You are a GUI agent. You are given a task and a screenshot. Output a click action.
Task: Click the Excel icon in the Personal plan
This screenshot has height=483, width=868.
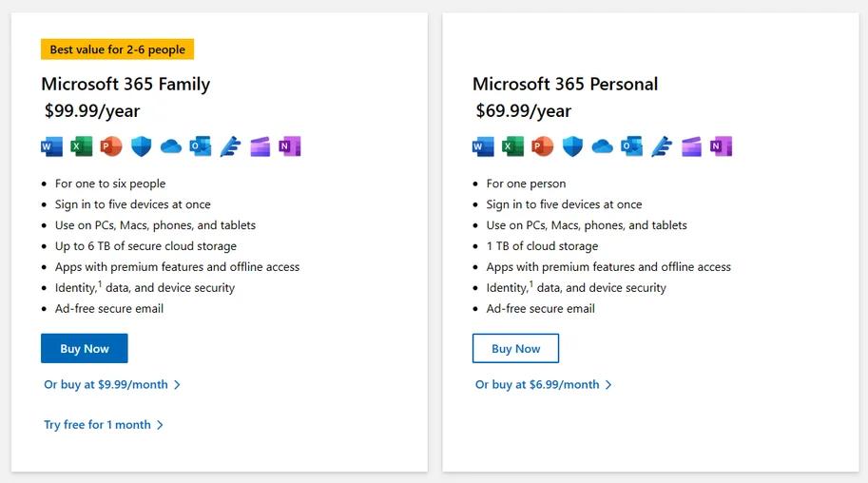click(x=513, y=146)
